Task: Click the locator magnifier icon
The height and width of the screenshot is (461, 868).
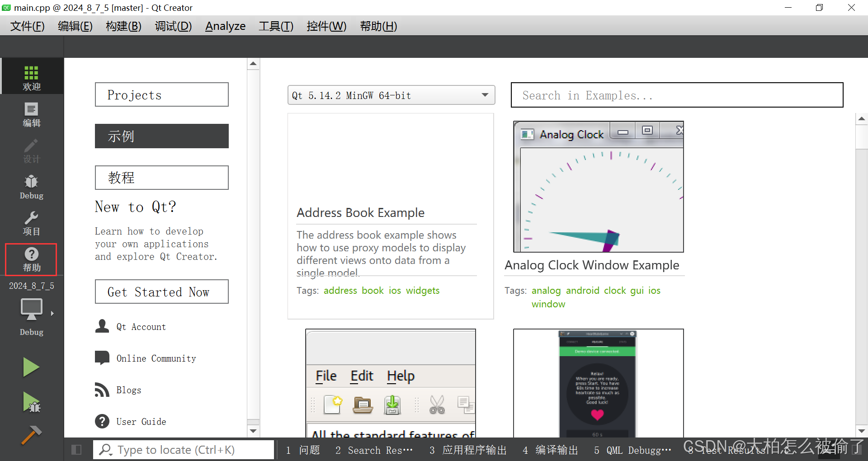Action: (106, 450)
